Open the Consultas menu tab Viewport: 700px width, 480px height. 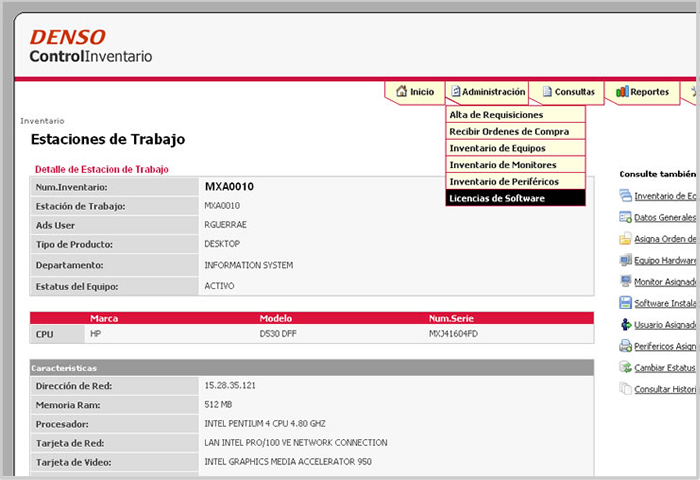[x=568, y=92]
